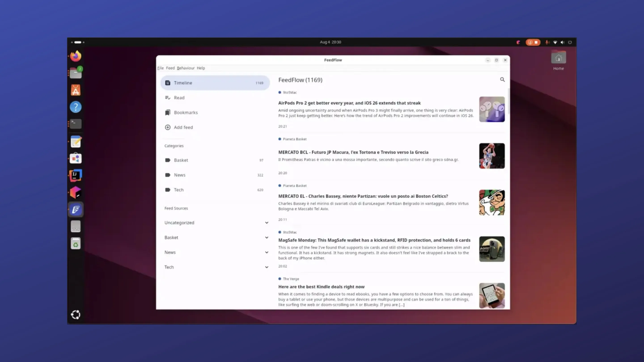Open JetBrains Toolbox dock icon
Viewport: 644px width, 362px height.
click(x=76, y=192)
